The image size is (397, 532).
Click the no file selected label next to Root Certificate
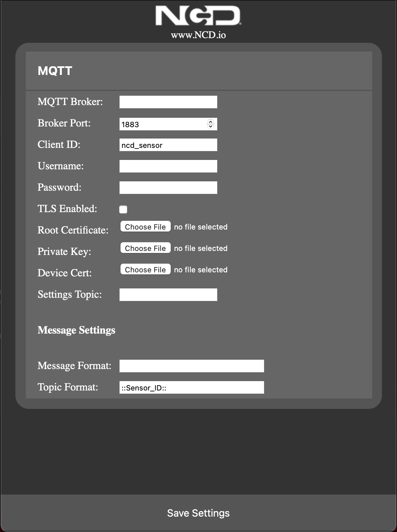click(201, 227)
